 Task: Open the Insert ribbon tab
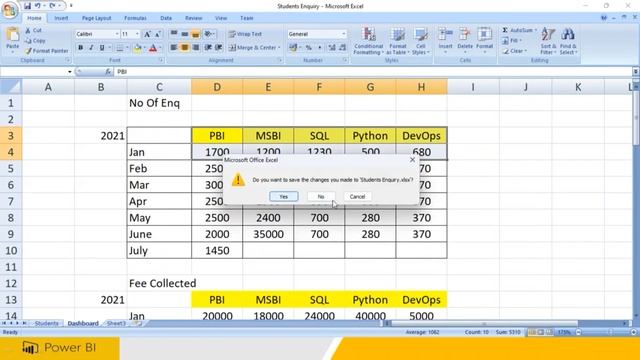(61, 18)
